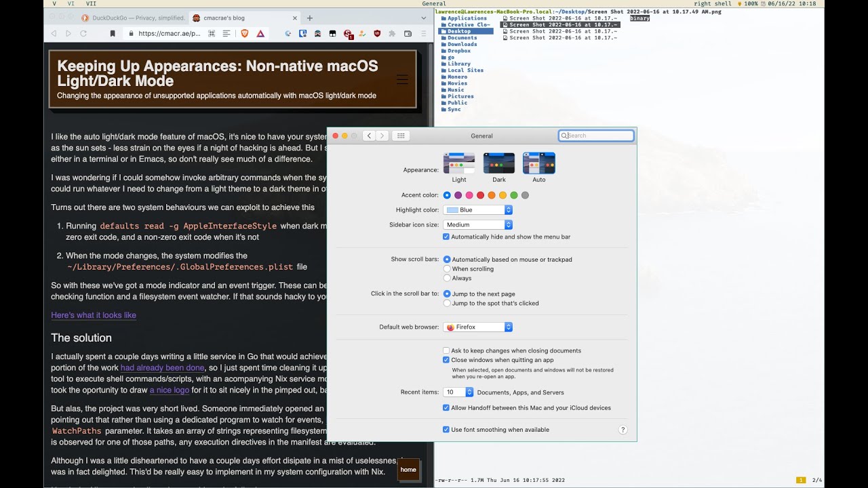Select Automatically based on mouse or trackpad
Screen dimensions: 868x488
447,260
